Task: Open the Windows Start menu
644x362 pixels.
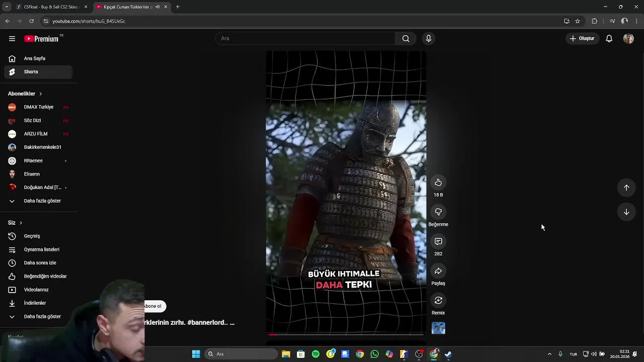Action: coord(196,354)
